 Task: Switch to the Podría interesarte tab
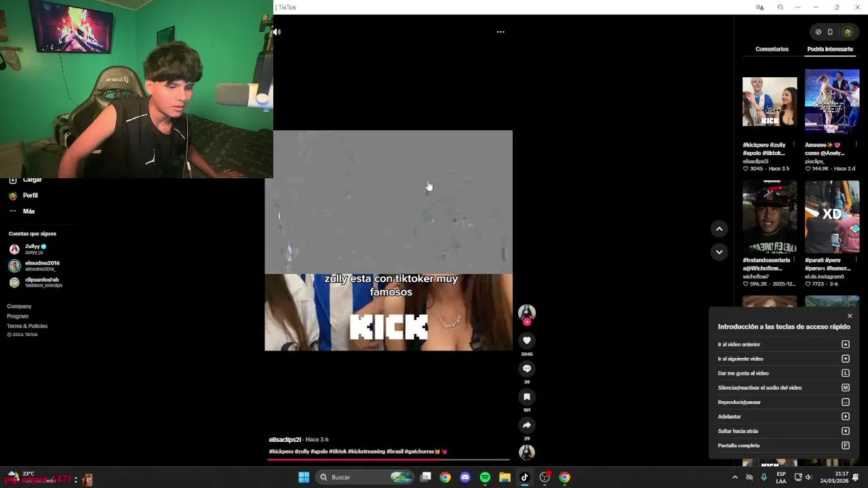830,49
